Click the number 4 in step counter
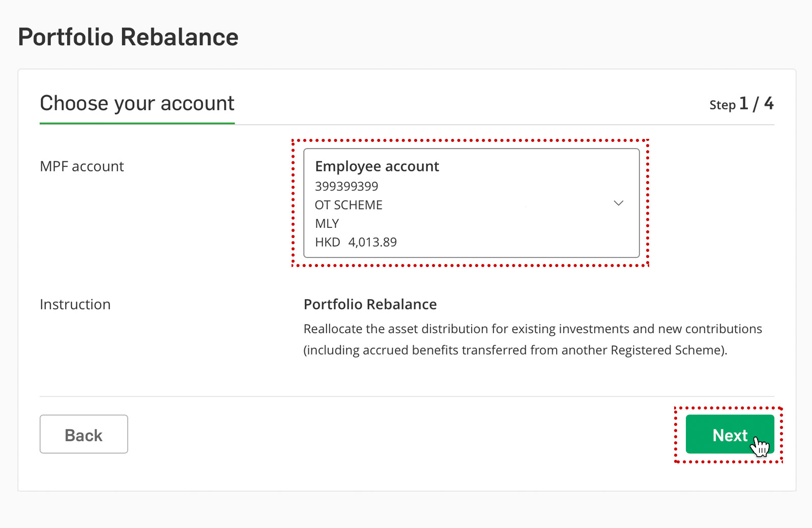This screenshot has height=528, width=812. point(769,103)
